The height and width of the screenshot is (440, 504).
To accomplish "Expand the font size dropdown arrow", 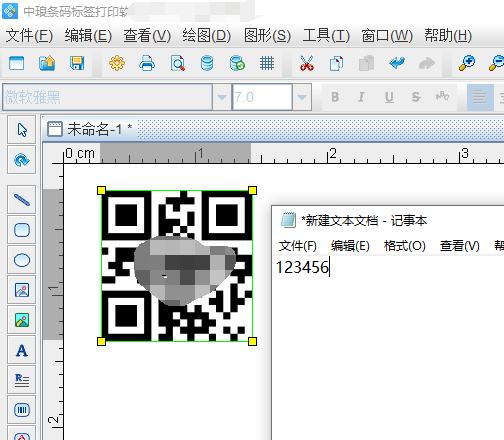I will pyautogui.click(x=302, y=97).
